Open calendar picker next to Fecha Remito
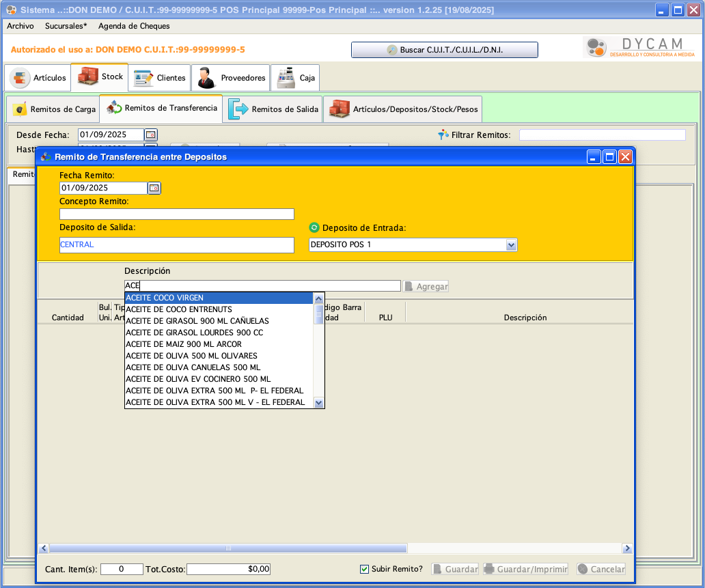Screen dimensions: 705x588 click(154, 188)
